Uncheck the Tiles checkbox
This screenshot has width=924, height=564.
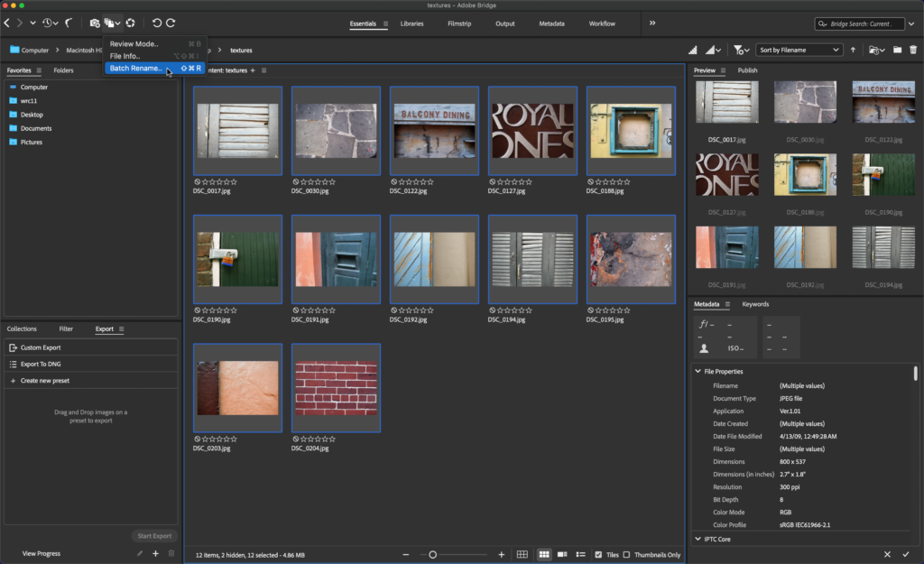tap(598, 554)
